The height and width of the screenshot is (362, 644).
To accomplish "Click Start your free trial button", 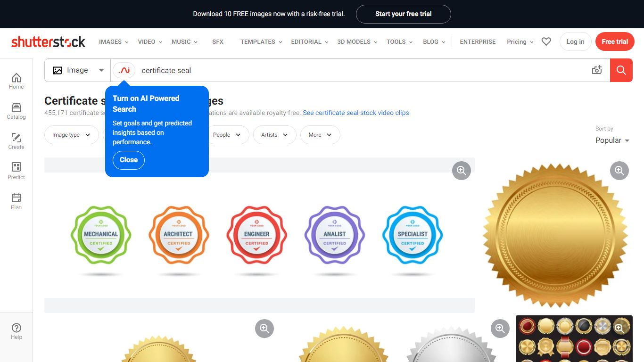I will (404, 14).
